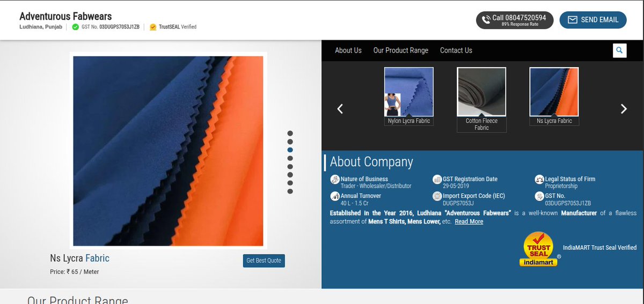Click the Import Export Code icon
The image size is (644, 304).
437,196
